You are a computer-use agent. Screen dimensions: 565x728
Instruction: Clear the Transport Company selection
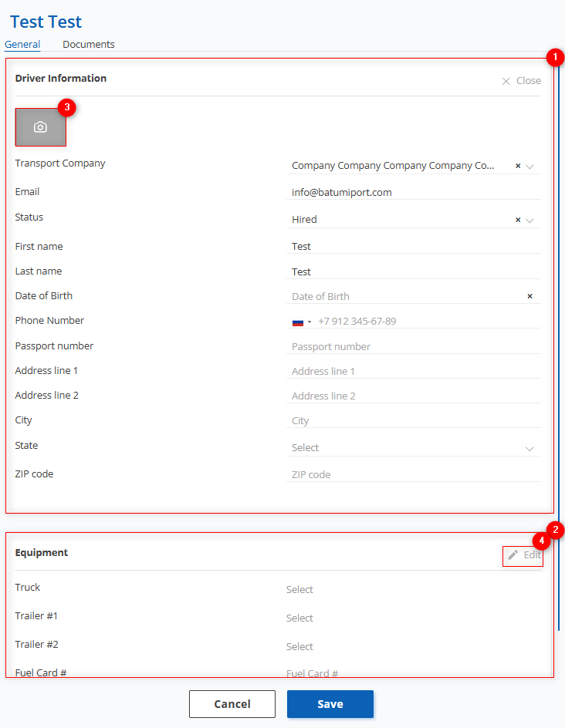(518, 166)
